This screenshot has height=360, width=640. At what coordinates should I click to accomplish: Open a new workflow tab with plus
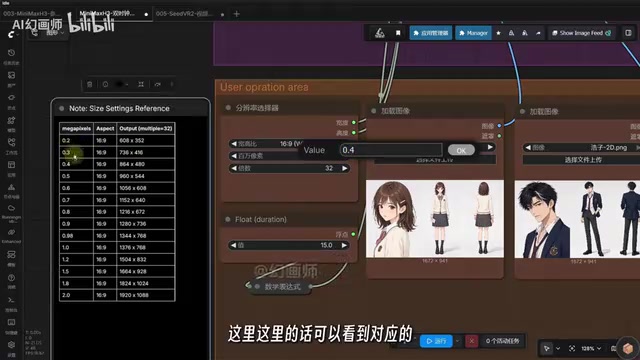pyautogui.click(x=236, y=14)
